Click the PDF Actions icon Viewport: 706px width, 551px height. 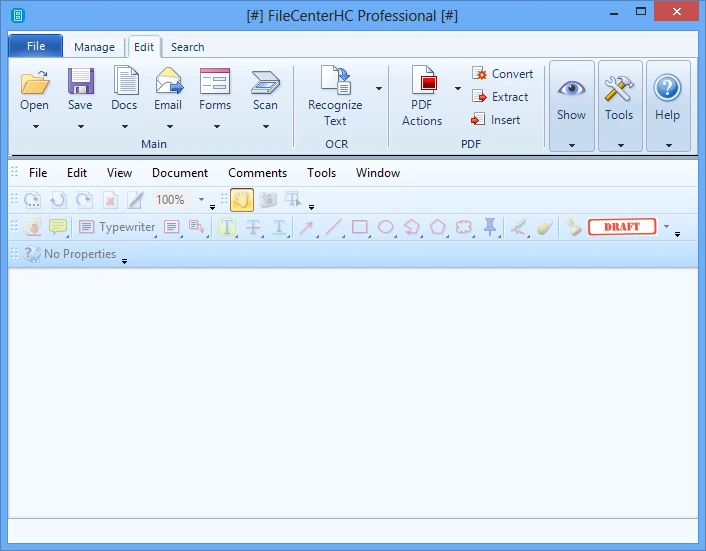(422, 82)
